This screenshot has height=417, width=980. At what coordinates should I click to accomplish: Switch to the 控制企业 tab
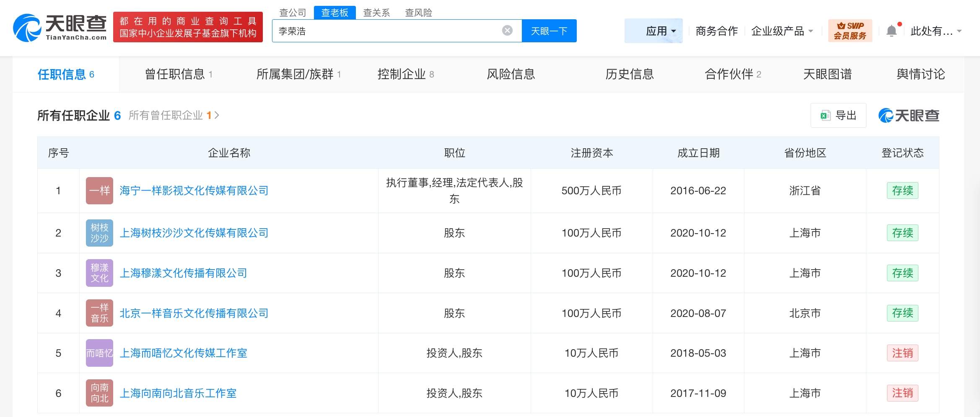pyautogui.click(x=405, y=75)
